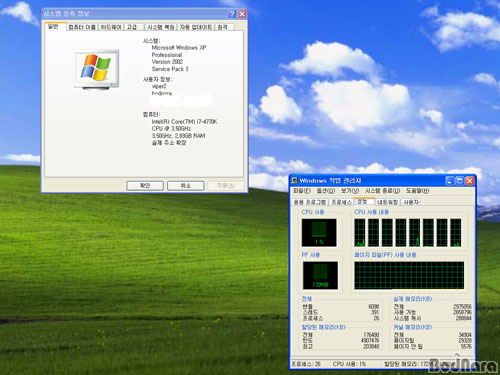Click the commit charge total 176480
Screen dimensions: 500x375
click(x=371, y=335)
